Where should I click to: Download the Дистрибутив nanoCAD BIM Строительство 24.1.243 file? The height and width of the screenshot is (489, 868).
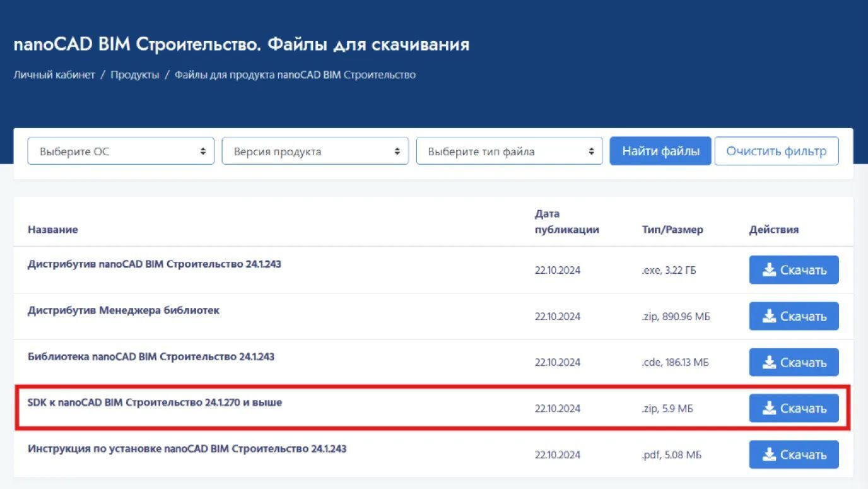coord(794,270)
